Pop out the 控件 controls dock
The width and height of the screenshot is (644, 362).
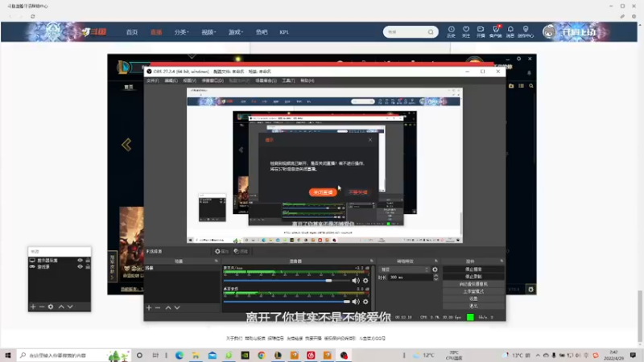tap(502, 261)
